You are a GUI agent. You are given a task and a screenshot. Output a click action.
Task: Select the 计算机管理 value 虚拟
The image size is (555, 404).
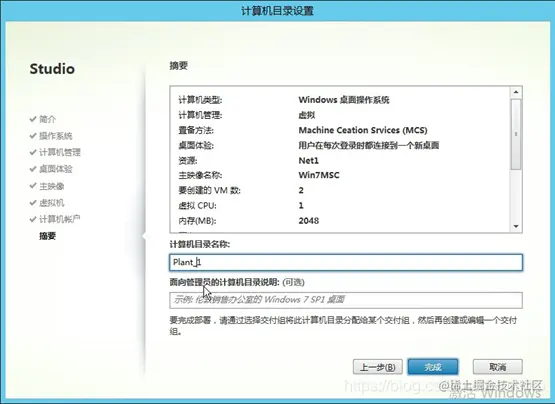click(x=307, y=115)
